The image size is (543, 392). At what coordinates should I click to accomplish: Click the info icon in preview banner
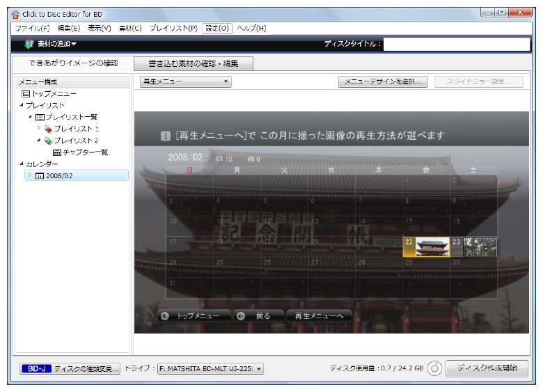166,136
